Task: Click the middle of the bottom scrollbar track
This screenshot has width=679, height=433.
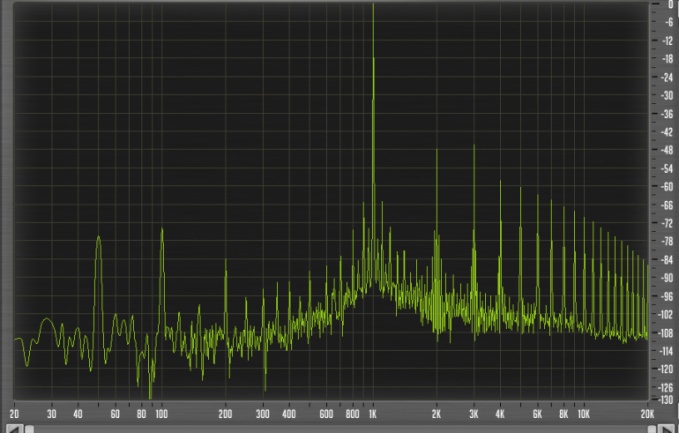Action: pos(340,428)
